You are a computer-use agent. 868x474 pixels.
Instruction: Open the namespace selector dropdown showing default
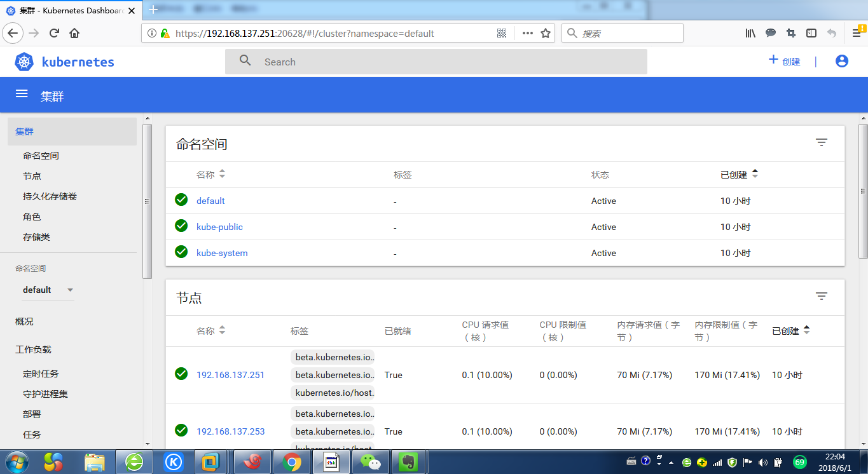click(x=48, y=290)
